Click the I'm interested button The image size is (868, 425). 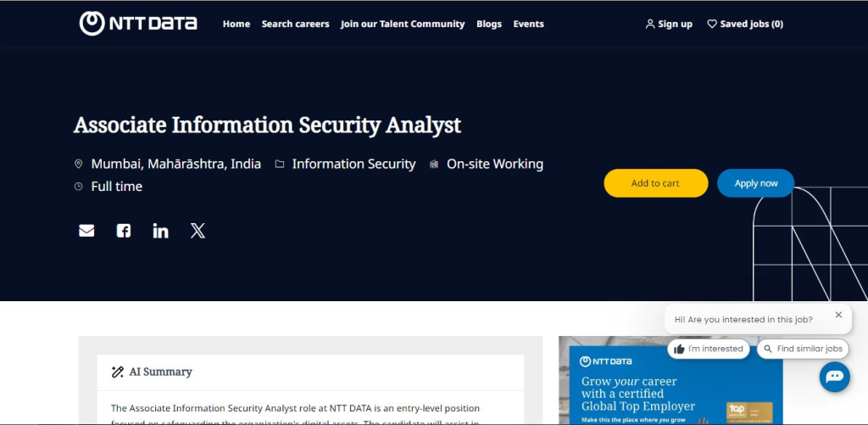tap(709, 350)
